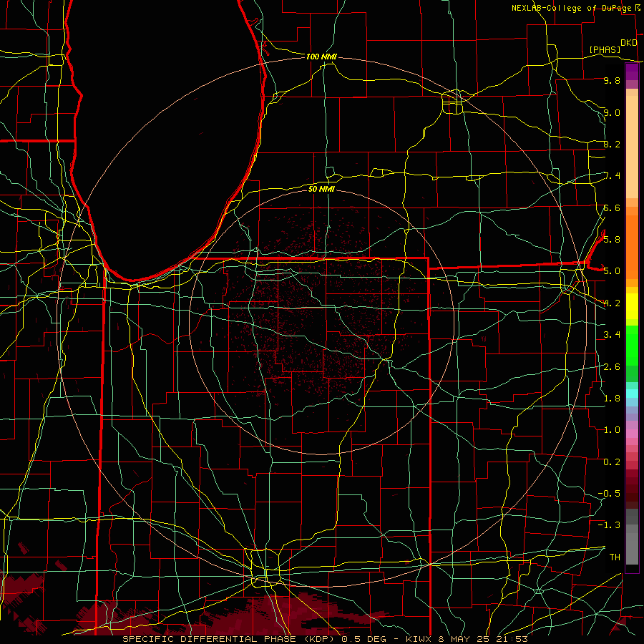
Task: Click the 5.8 value on the color scale
Action: click(612, 239)
